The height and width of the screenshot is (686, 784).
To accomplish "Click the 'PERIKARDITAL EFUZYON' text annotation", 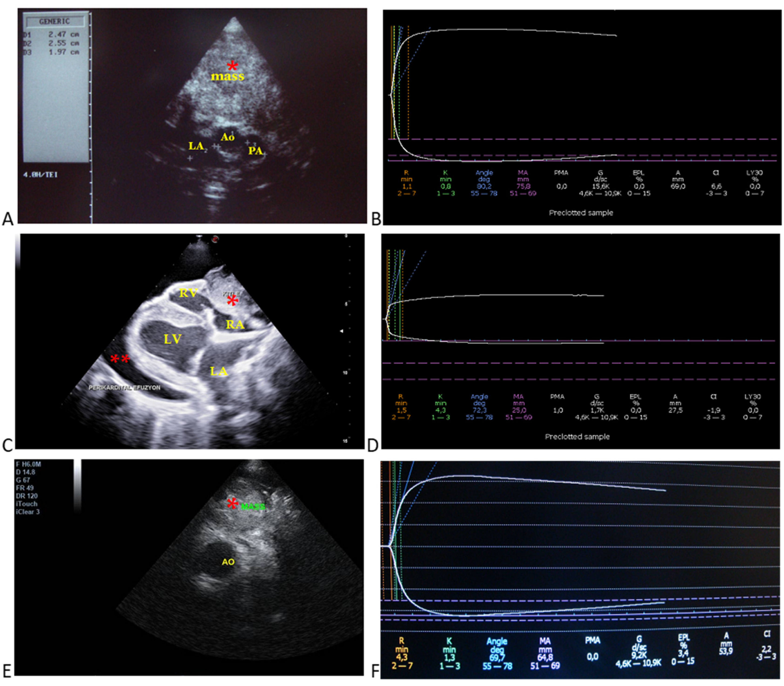I will pyautogui.click(x=124, y=387).
